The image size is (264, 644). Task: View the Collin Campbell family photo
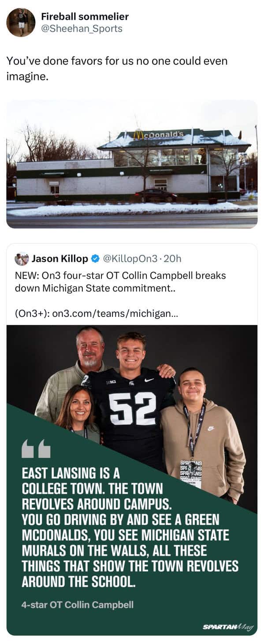132,480
